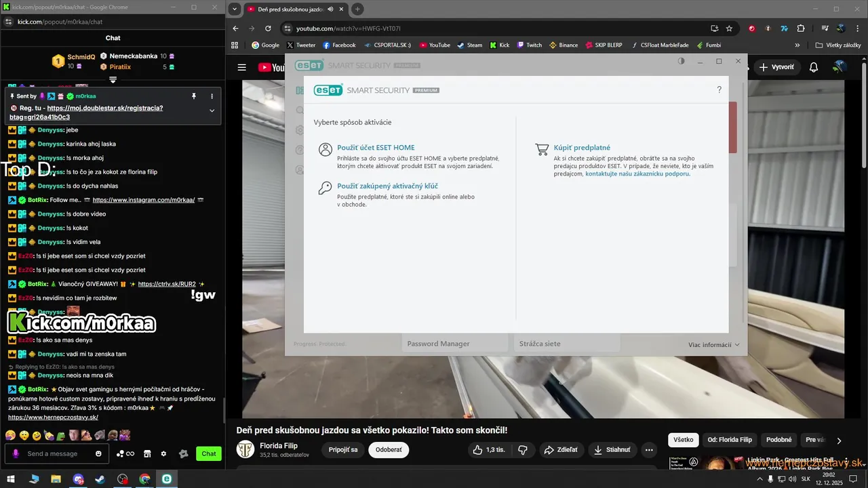Viewport: 868px width, 488px height.
Task: Open Google bookmark
Action: 265,45
